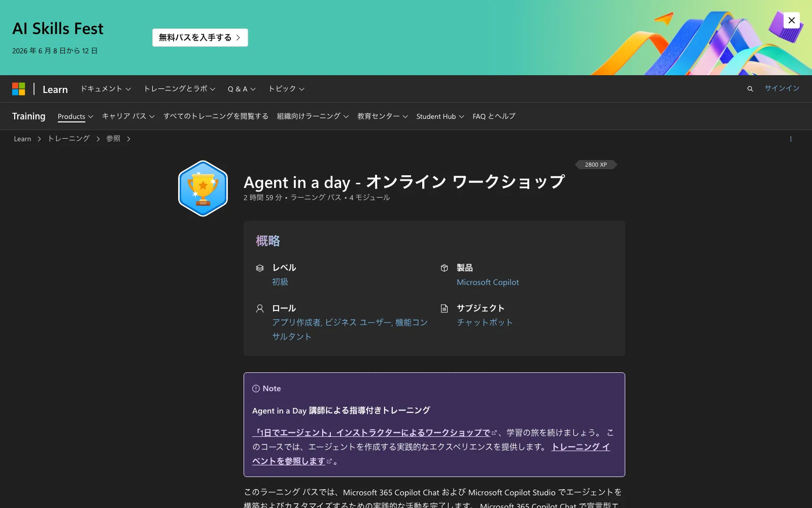812x508 pixels.
Task: Open すべてのトレーニングを閲覧する
Action: [x=216, y=116]
